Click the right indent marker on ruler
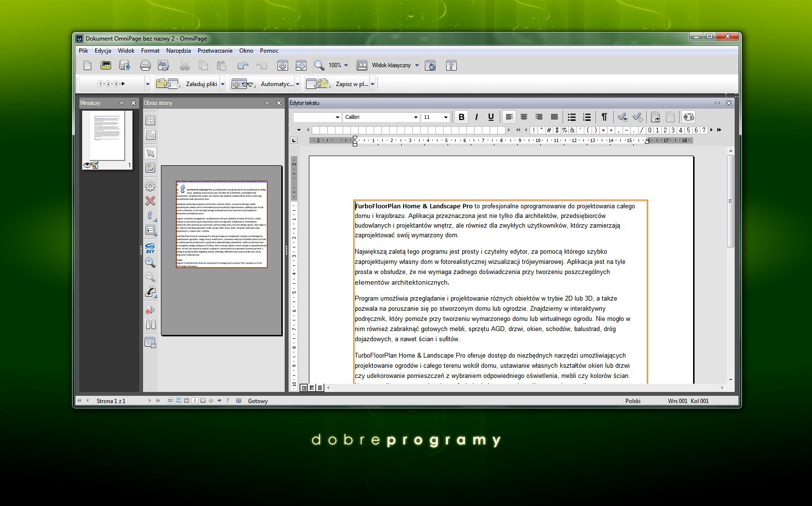Screen dimensions: 812x506 coord(647,141)
